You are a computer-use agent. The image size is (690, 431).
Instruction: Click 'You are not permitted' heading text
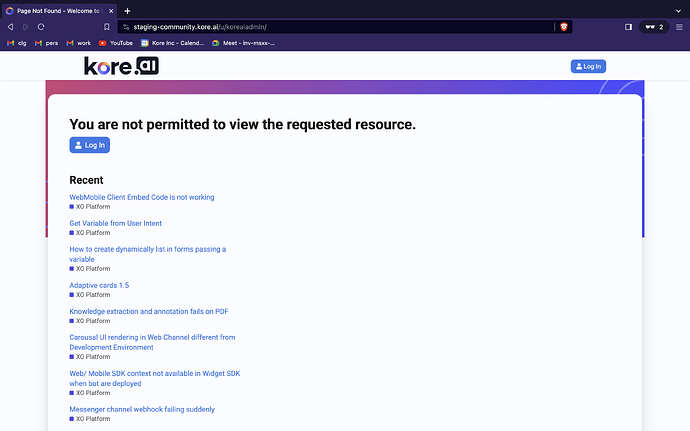(x=242, y=125)
